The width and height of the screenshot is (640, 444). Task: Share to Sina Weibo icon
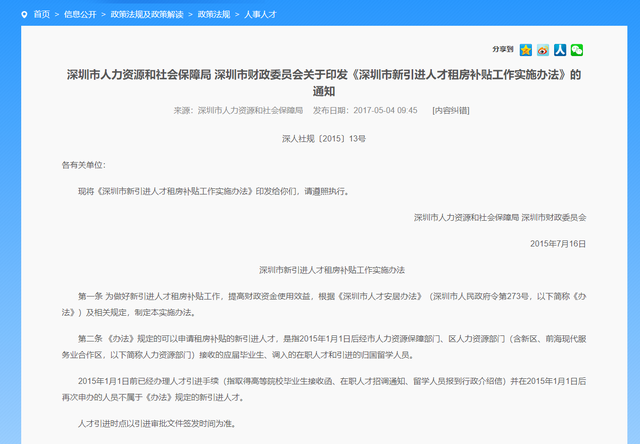coord(543,50)
